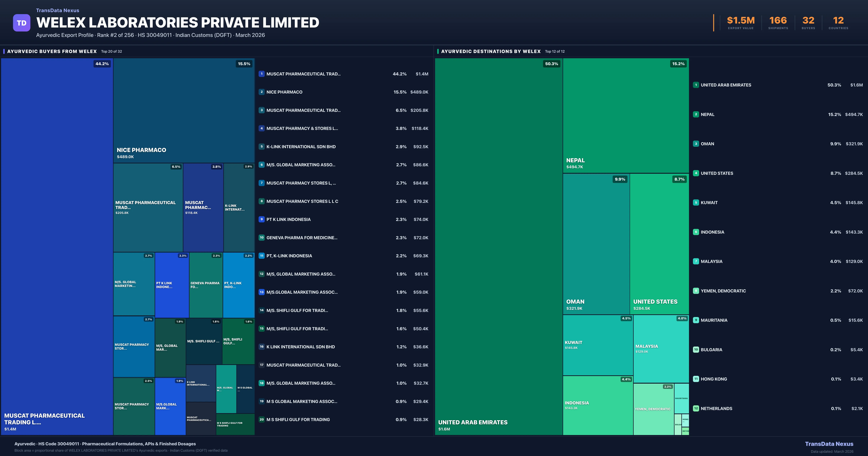This screenshot has width=868, height=456.
Task: Select the NEPAL treemap block
Action: click(x=626, y=115)
